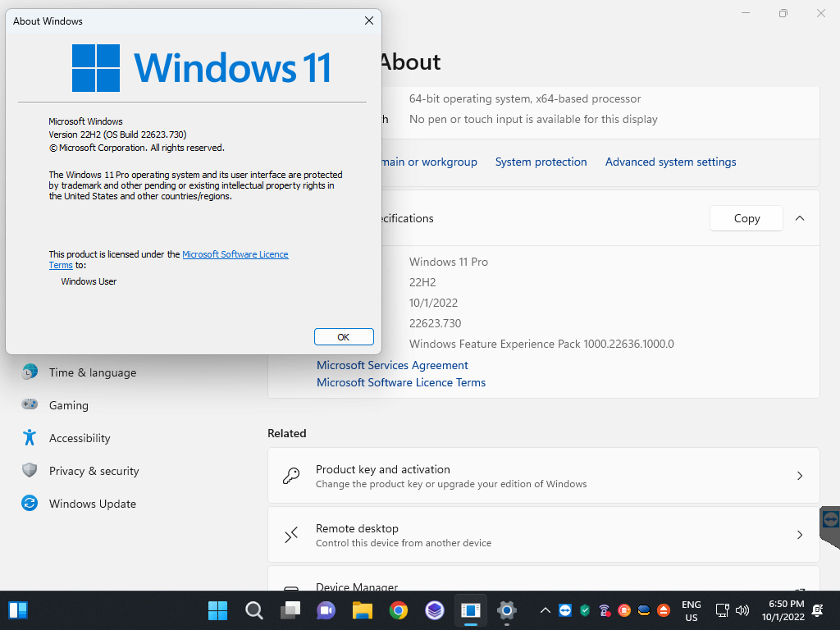Click the Accessibility figure icon
The width and height of the screenshot is (840, 630).
pyautogui.click(x=30, y=438)
